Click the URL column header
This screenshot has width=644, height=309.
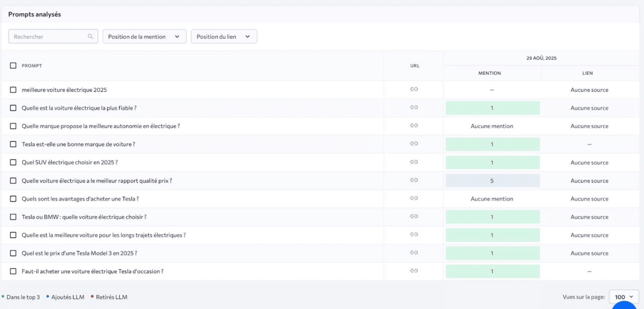pyautogui.click(x=415, y=66)
